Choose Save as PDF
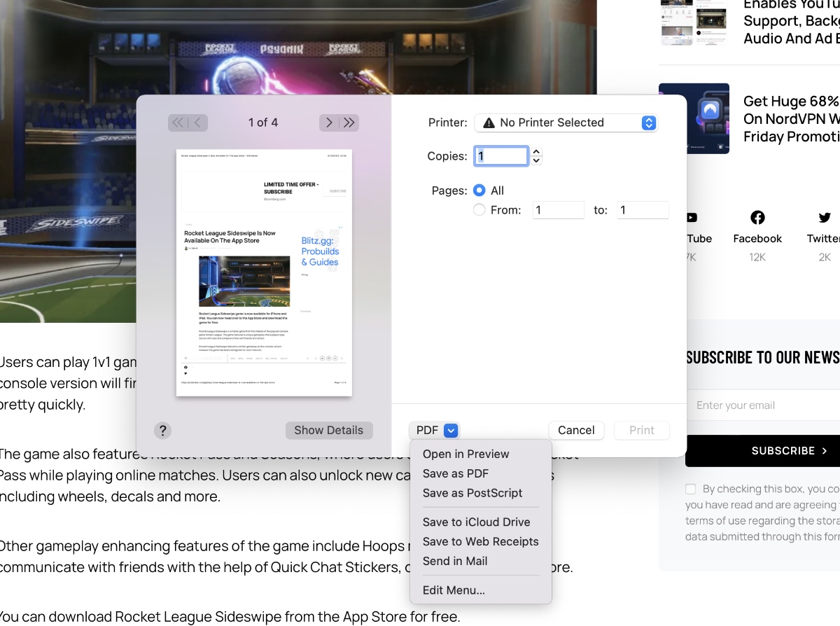This screenshot has height=626, width=840. click(481, 473)
